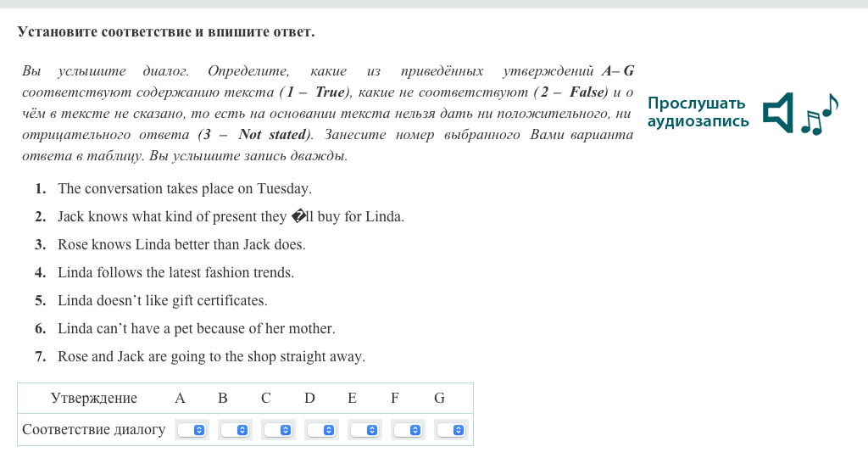Screen dimensions: 868x469
Task: Click statement 6 about Linda's pet
Action: pos(196,329)
